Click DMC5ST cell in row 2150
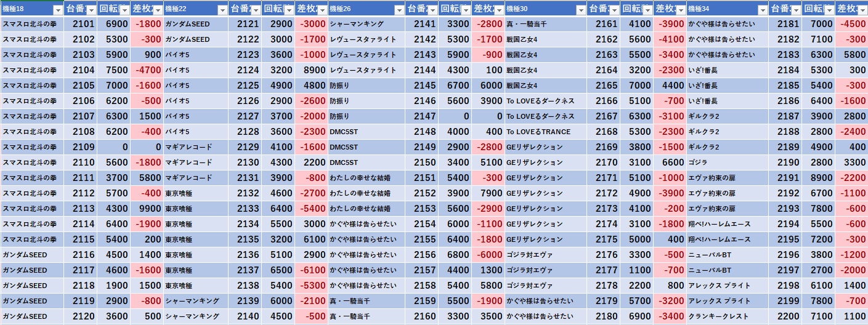The width and height of the screenshot is (868, 325). point(367,162)
